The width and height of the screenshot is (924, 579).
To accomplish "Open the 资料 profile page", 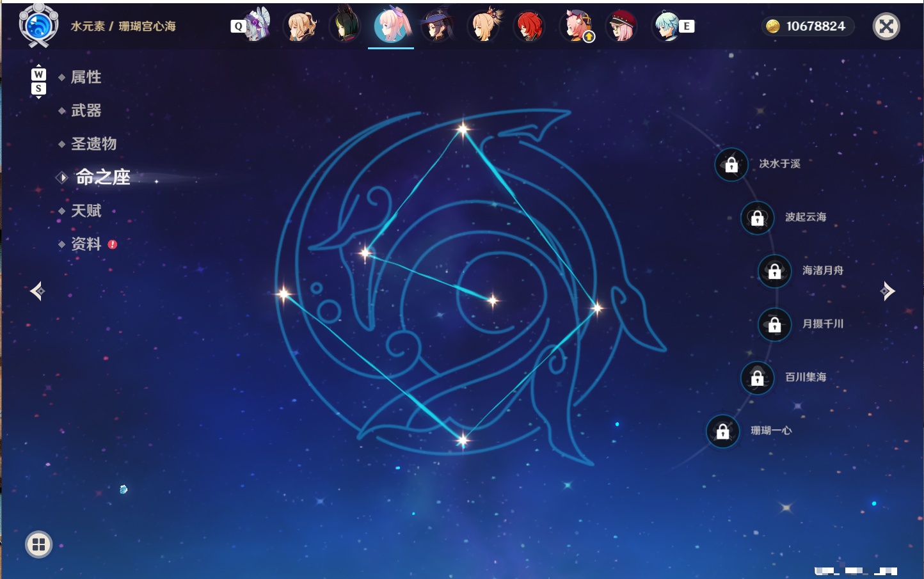I will (x=86, y=244).
